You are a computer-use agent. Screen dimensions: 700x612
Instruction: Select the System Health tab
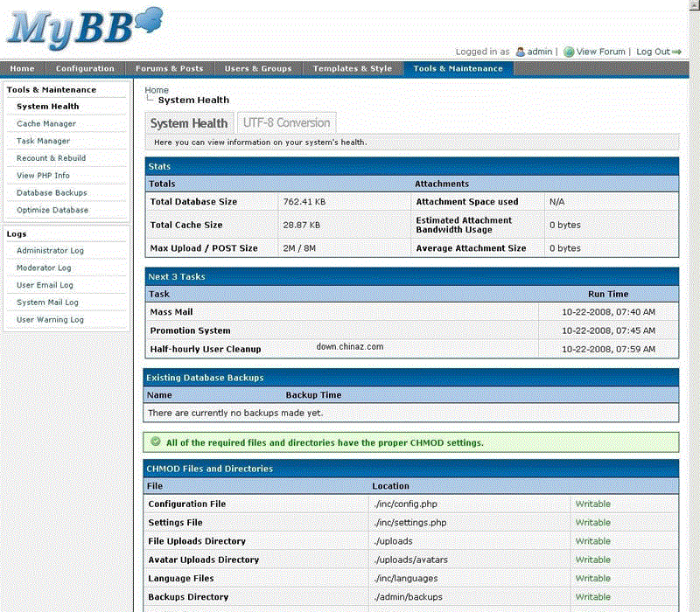(x=189, y=123)
